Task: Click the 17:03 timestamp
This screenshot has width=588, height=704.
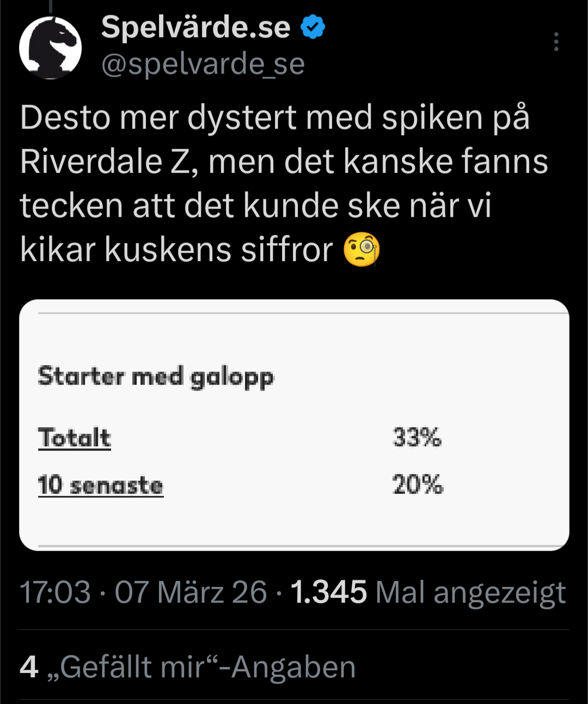Action: [x=55, y=592]
